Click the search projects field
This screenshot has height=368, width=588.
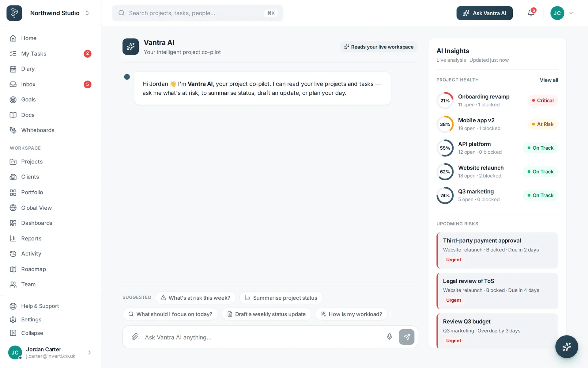198,13
